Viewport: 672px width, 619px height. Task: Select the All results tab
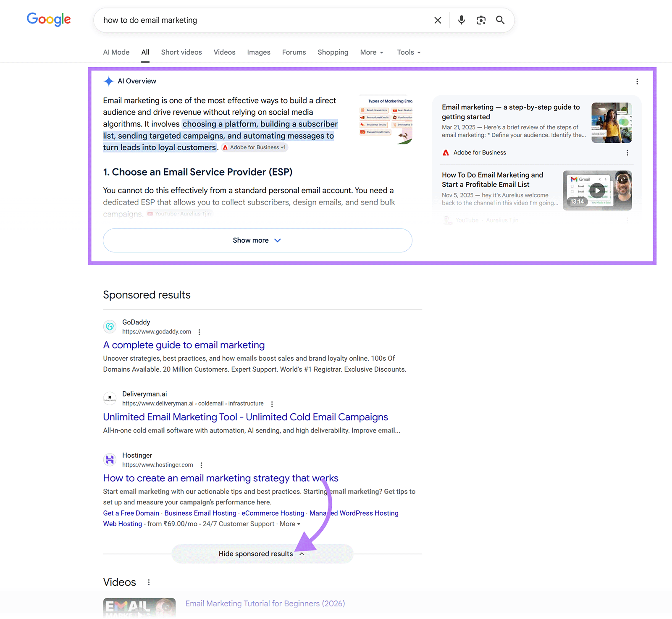pos(145,52)
